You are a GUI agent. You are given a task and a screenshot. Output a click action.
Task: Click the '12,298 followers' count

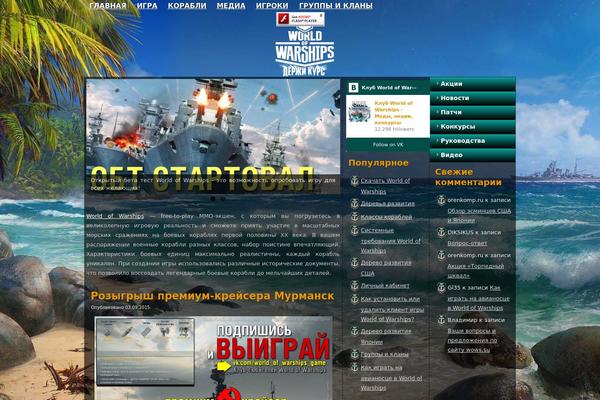394,129
